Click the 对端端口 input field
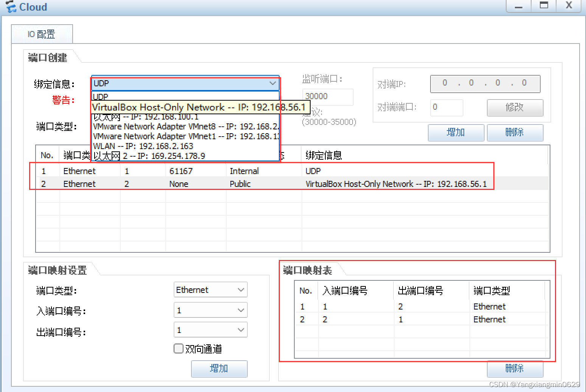Viewport: 586px width, 392px height. coord(446,108)
